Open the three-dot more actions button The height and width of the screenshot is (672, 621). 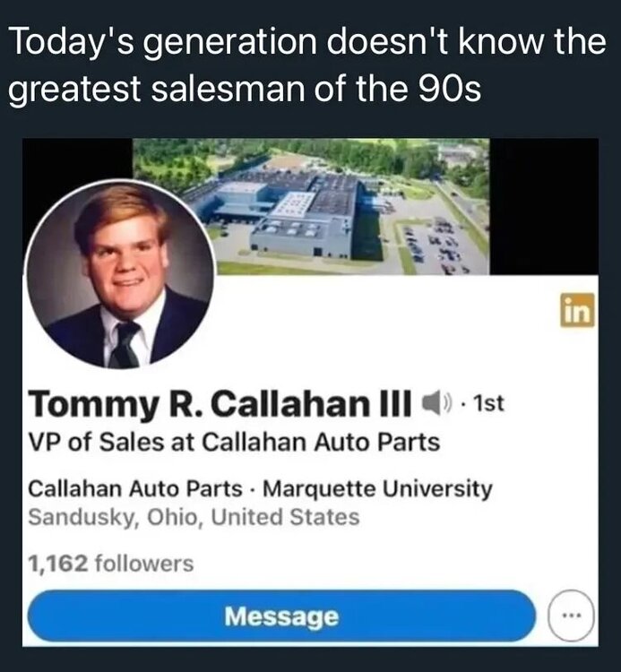tap(565, 617)
